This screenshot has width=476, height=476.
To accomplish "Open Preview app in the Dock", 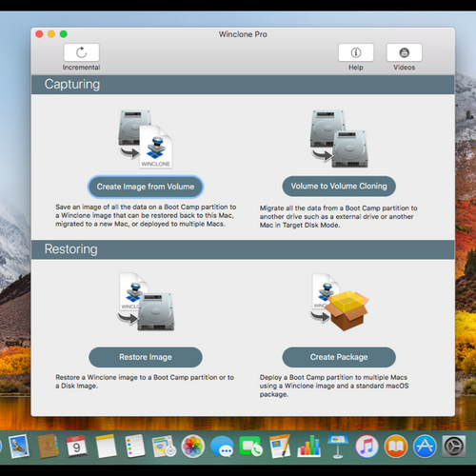I will 19,446.
